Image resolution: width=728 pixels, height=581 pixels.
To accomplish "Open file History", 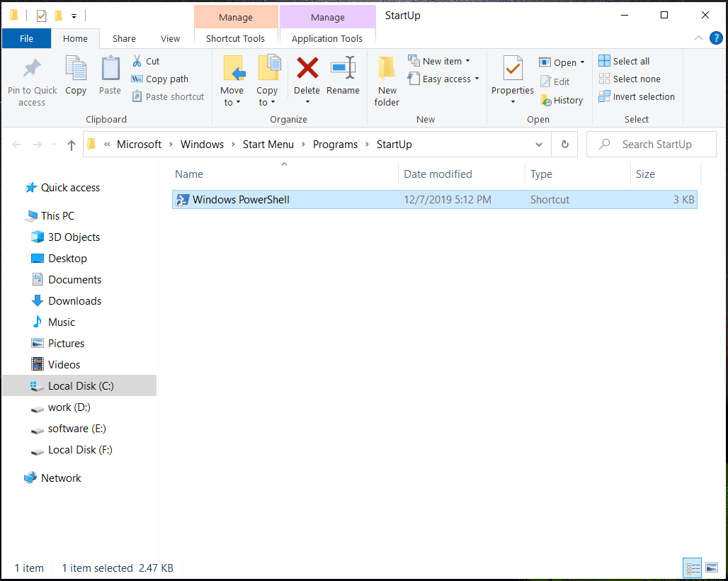I will point(562,101).
